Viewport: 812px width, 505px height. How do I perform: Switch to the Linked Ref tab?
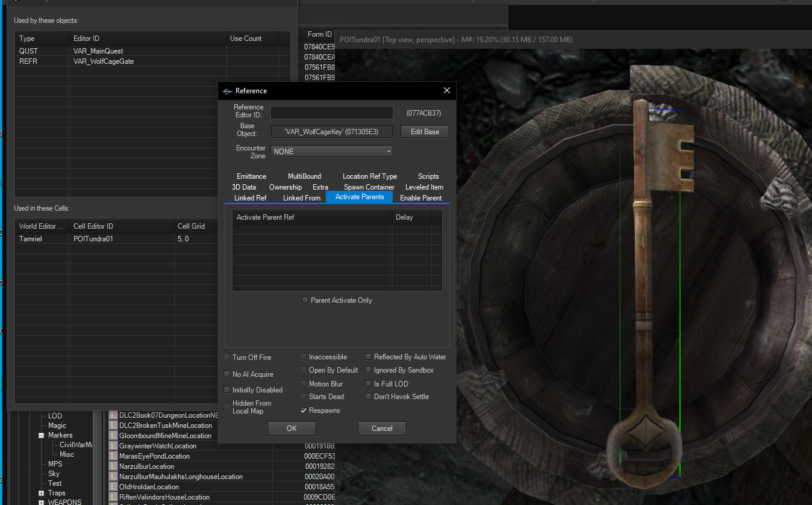point(250,198)
